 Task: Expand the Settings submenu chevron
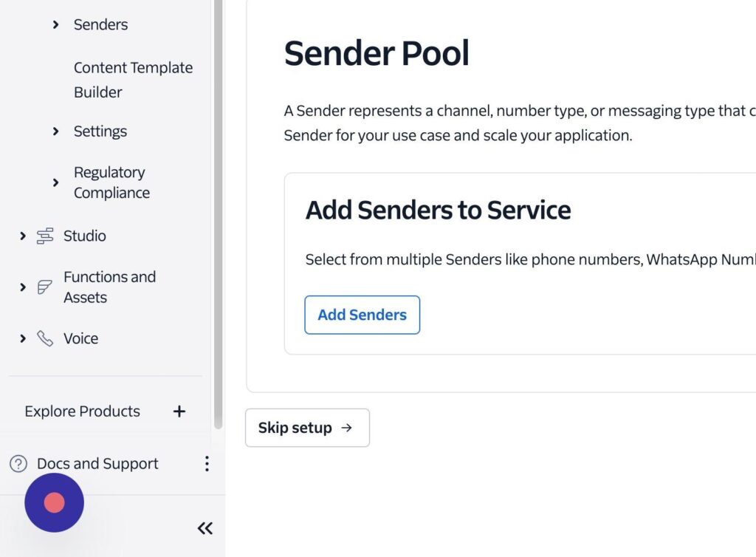55,131
